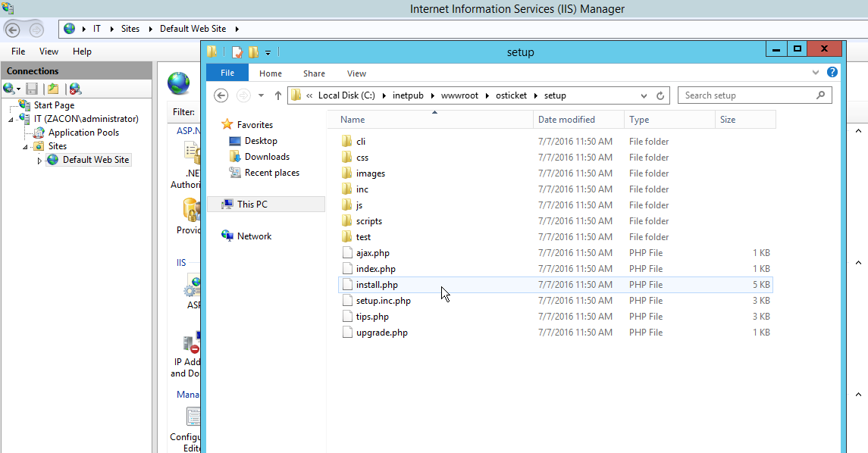Click the arrow after Default Web Site breadcrumb

click(237, 29)
